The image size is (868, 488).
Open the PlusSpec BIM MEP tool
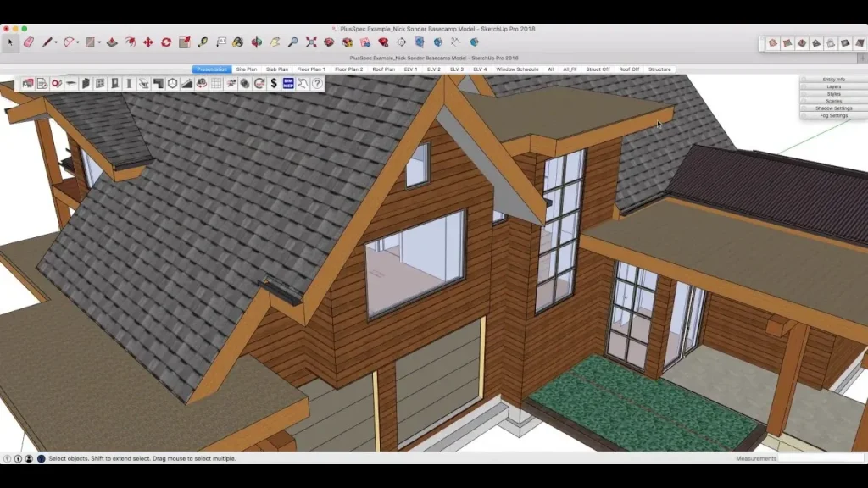coord(288,84)
